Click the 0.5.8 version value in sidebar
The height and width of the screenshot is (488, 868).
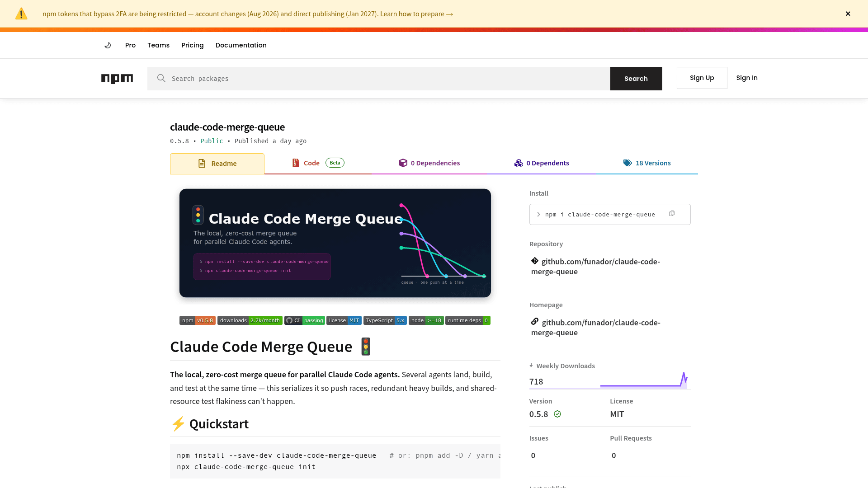538,414
